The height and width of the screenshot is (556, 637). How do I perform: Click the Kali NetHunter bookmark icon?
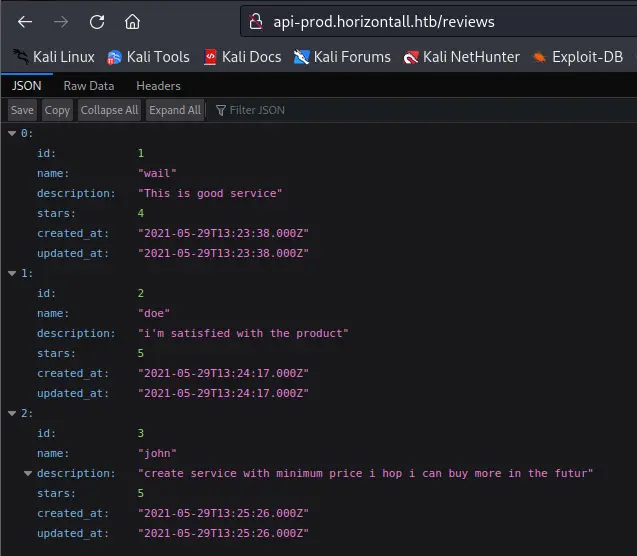click(x=411, y=57)
